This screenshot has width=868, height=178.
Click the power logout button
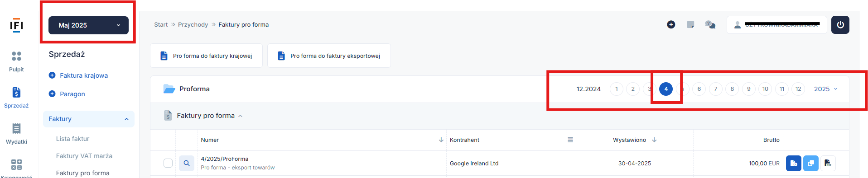[840, 25]
